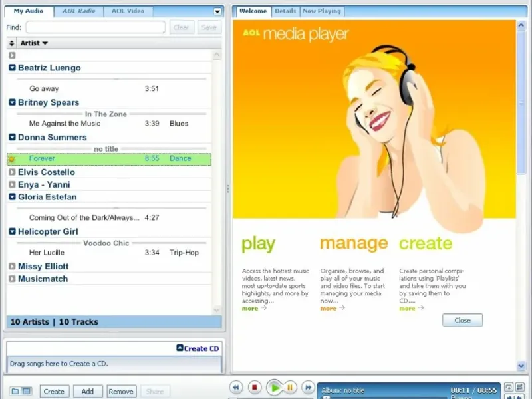Click the more link under play
Image resolution: width=532 pixels, height=399 pixels.
[254, 308]
